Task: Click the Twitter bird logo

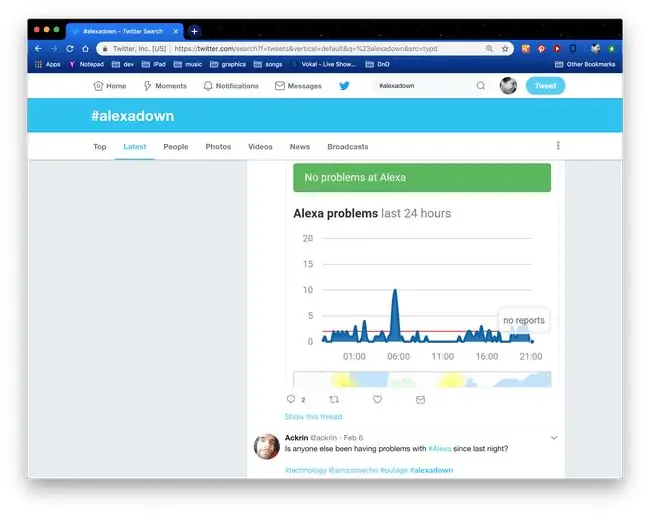Action: (x=344, y=86)
